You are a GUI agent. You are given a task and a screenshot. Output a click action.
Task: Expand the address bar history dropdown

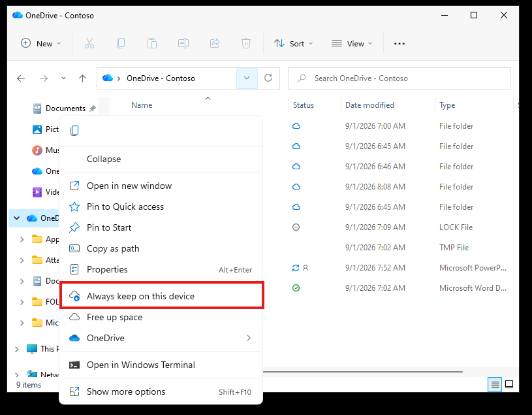tap(247, 78)
